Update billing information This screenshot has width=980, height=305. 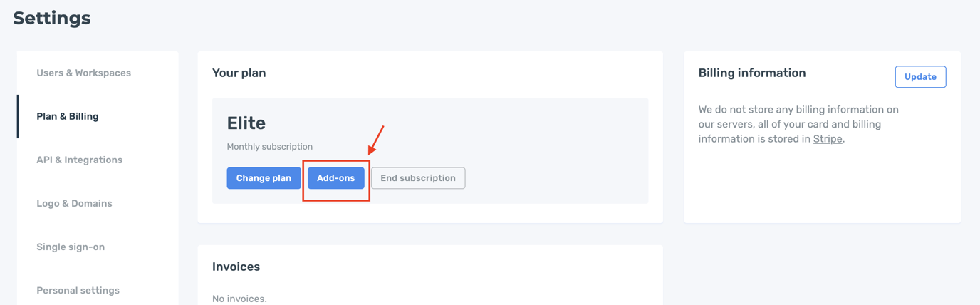[x=920, y=77]
